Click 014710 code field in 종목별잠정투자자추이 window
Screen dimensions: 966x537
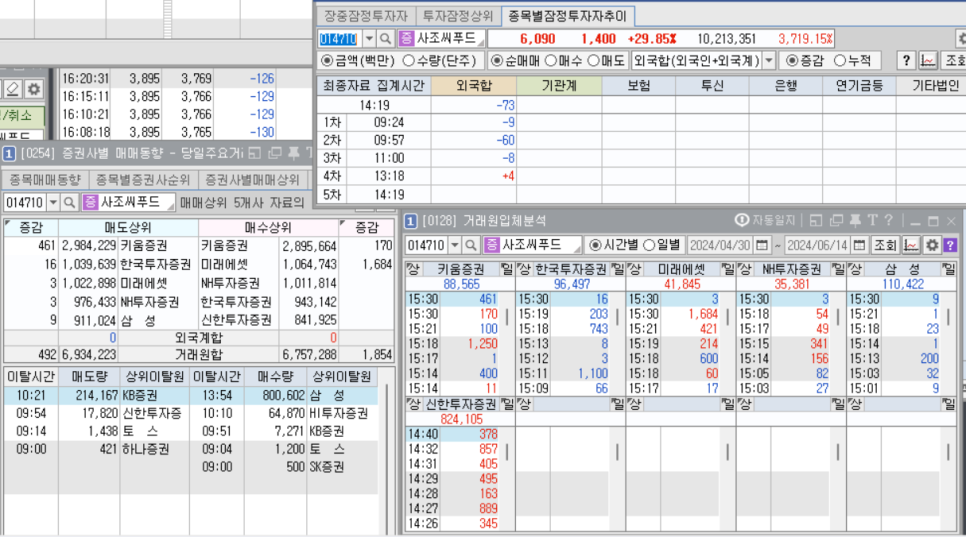click(x=339, y=39)
